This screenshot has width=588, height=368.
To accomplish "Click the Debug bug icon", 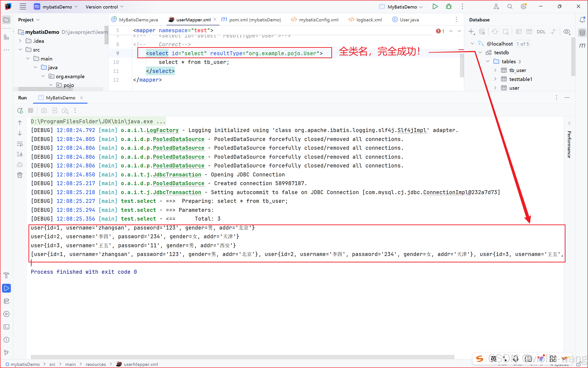I will click(449, 7).
